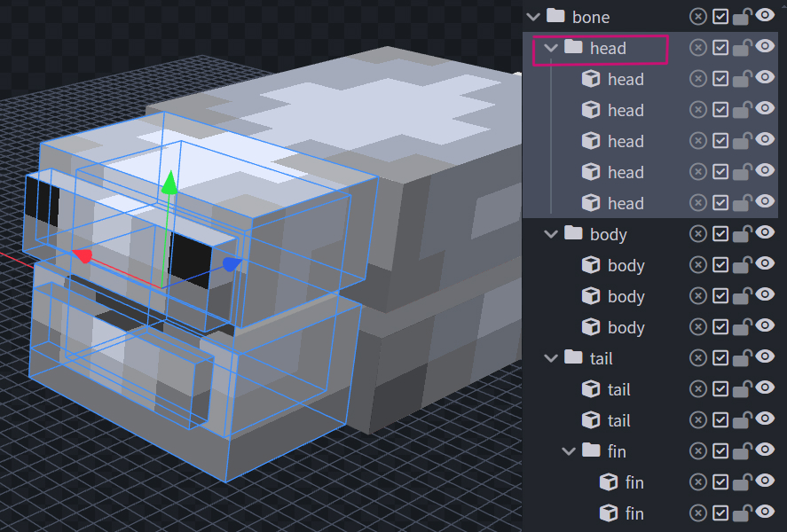Click the folder icon of the tail group
The image size is (787, 532).
pyautogui.click(x=573, y=357)
